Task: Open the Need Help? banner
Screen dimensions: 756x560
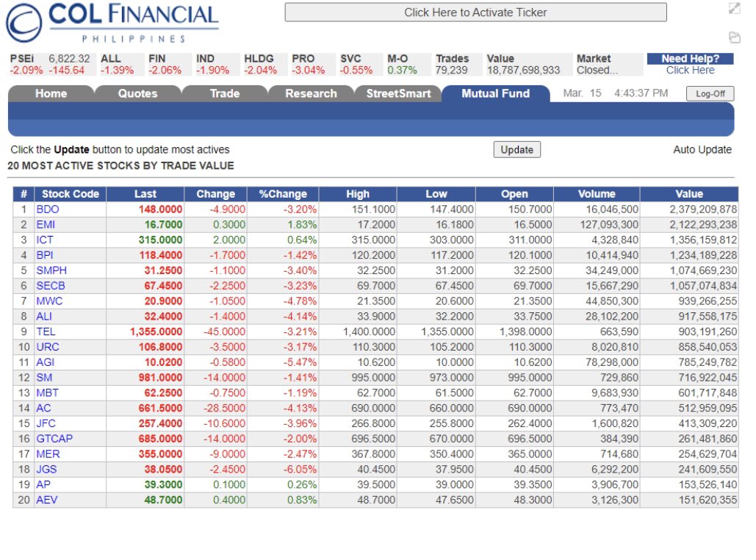Action: pyautogui.click(x=691, y=58)
